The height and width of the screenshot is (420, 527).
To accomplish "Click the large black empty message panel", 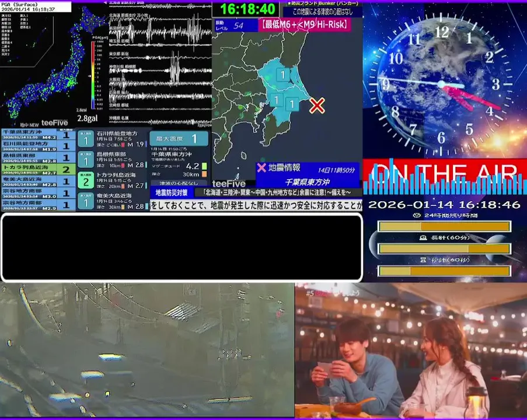I will [x=182, y=247].
